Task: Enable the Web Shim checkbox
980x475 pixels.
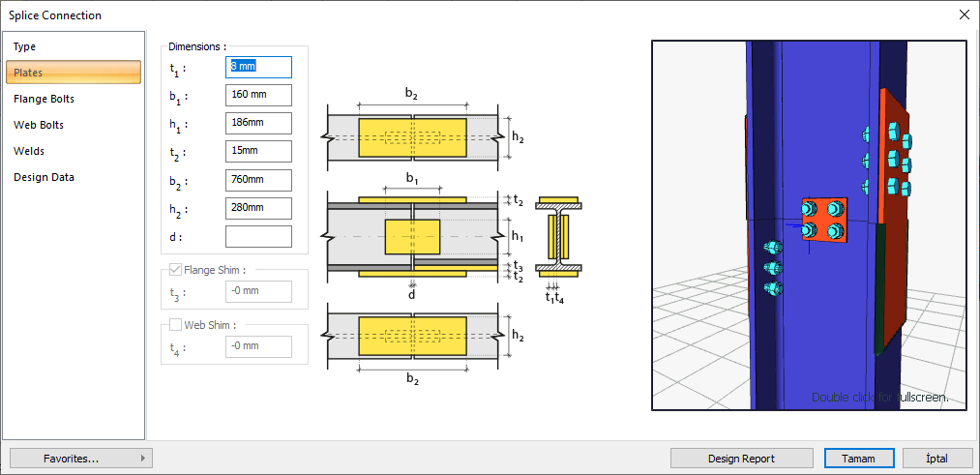Action: [x=175, y=325]
